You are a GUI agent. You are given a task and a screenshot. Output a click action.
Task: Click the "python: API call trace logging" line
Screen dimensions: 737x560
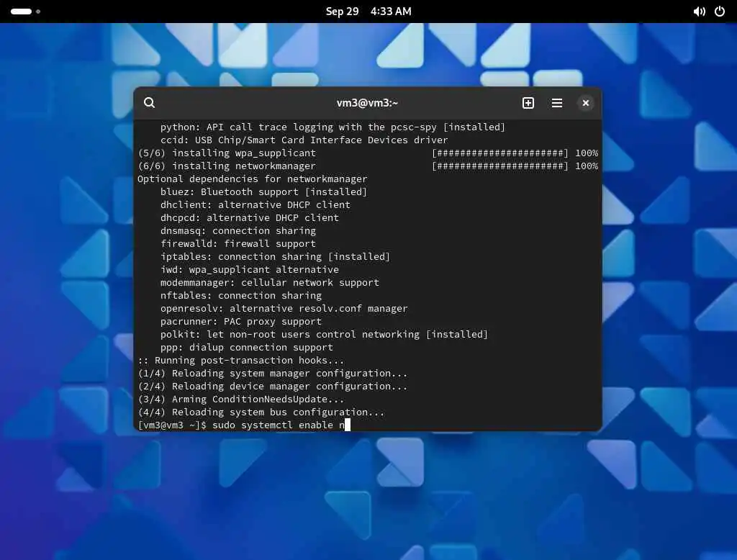tap(333, 127)
